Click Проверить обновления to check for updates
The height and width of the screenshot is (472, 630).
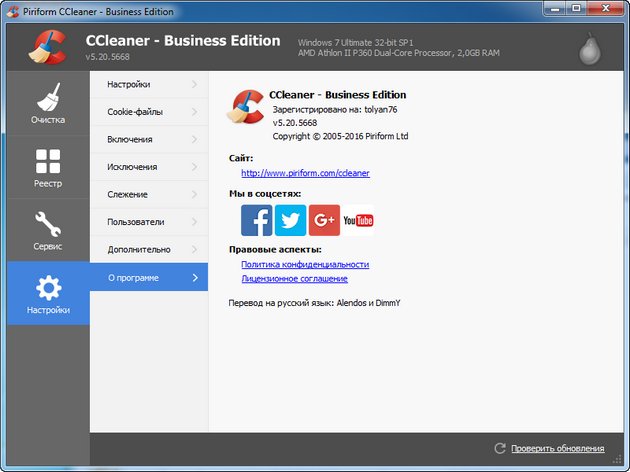tap(558, 448)
